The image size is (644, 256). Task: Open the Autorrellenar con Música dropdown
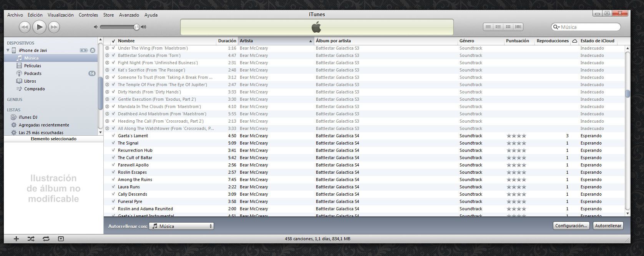pos(181,226)
